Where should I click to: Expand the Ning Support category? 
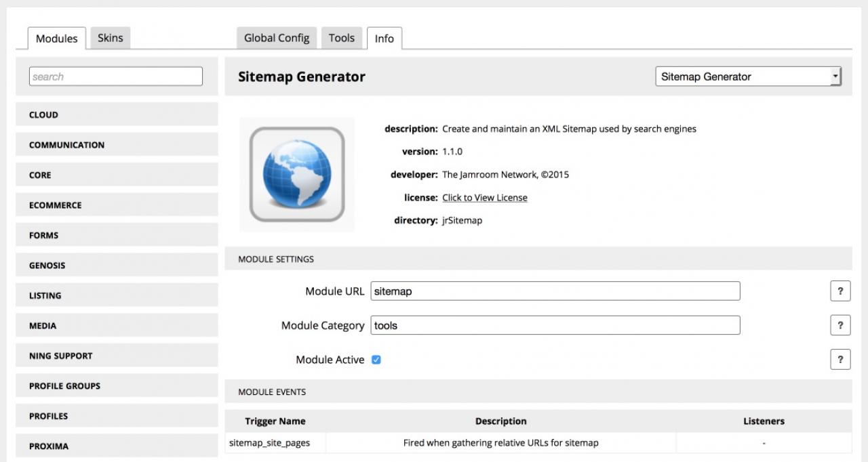click(117, 356)
